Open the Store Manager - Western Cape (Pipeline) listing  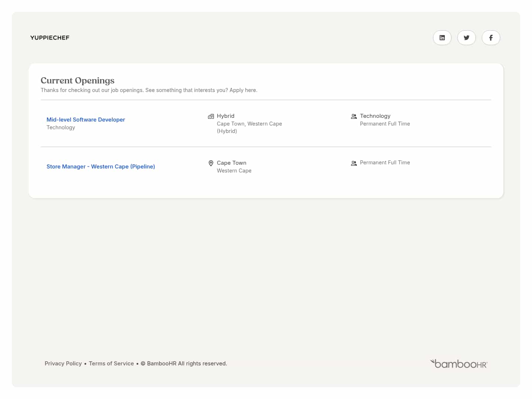[100, 167]
